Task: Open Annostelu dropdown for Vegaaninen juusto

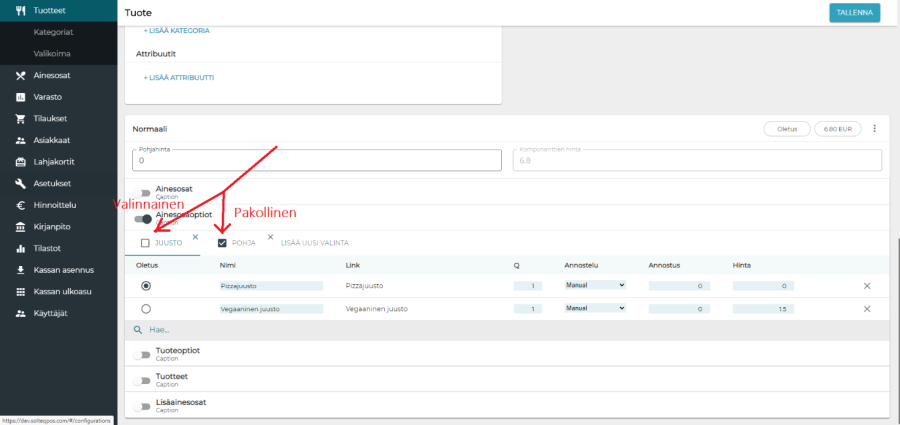Action: (x=595, y=310)
